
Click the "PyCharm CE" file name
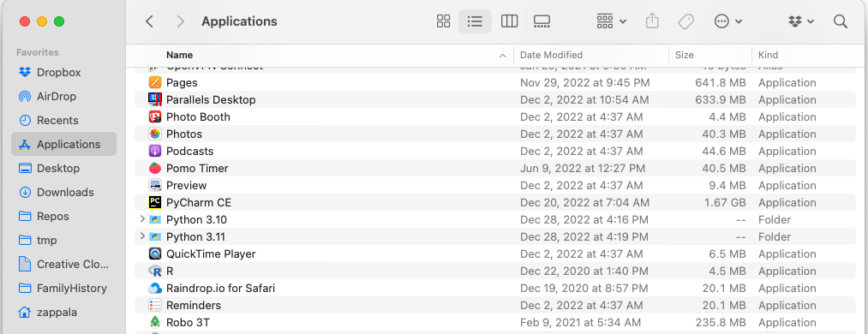[x=199, y=203]
